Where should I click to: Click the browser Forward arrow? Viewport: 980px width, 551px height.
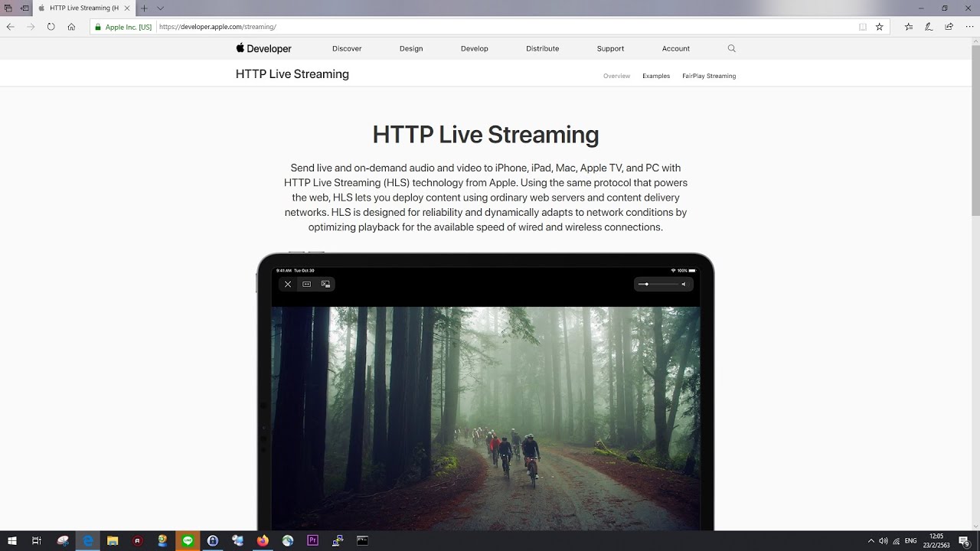(x=31, y=26)
